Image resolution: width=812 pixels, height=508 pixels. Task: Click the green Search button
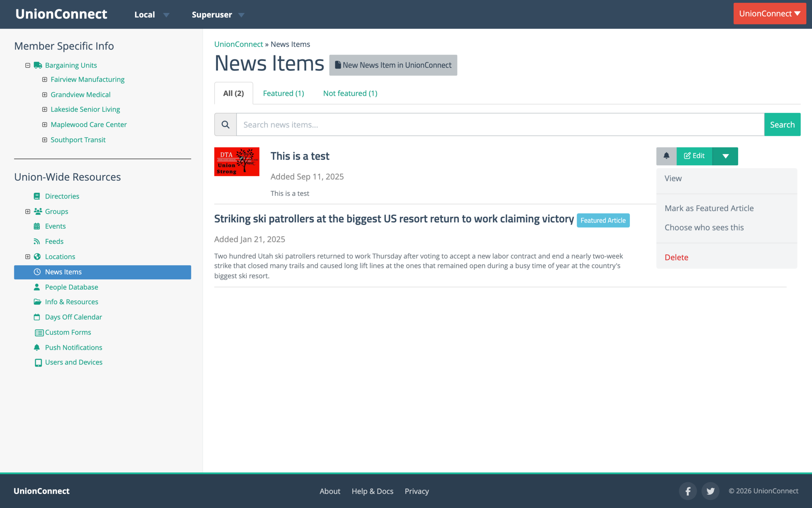[782, 125]
